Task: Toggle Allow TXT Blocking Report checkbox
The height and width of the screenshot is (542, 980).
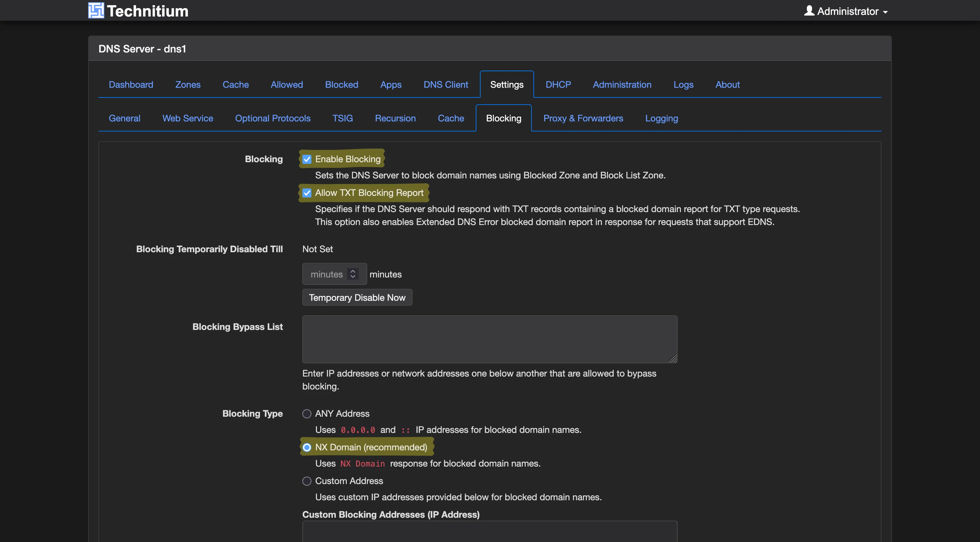Action: pos(307,193)
